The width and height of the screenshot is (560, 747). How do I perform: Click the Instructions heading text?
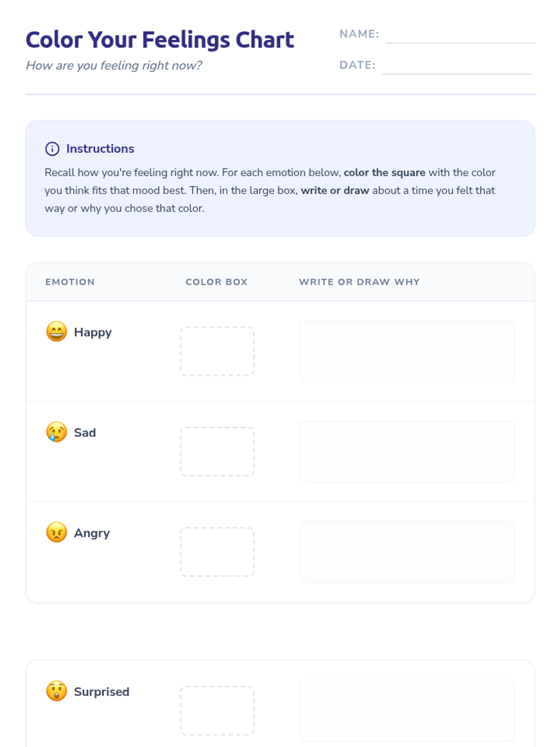[x=100, y=149]
